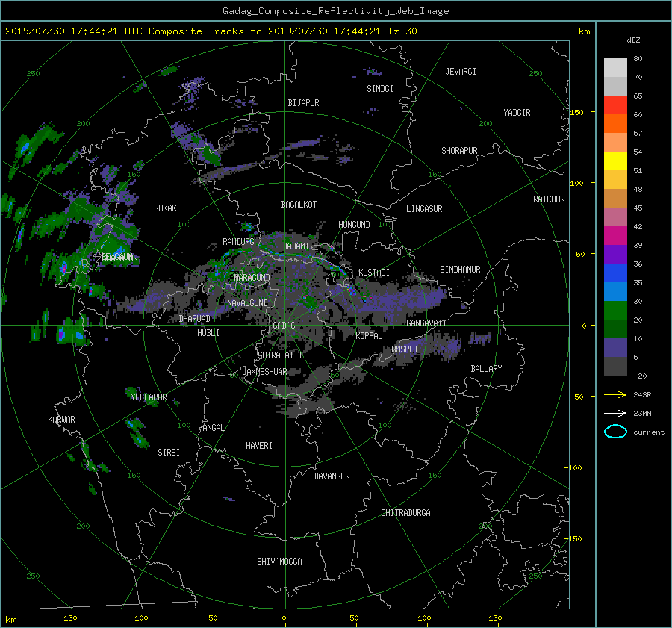672x628 pixels.
Task: Click the Gadag_Composite_Reflectivity_Web_Image title
Action: (x=335, y=11)
